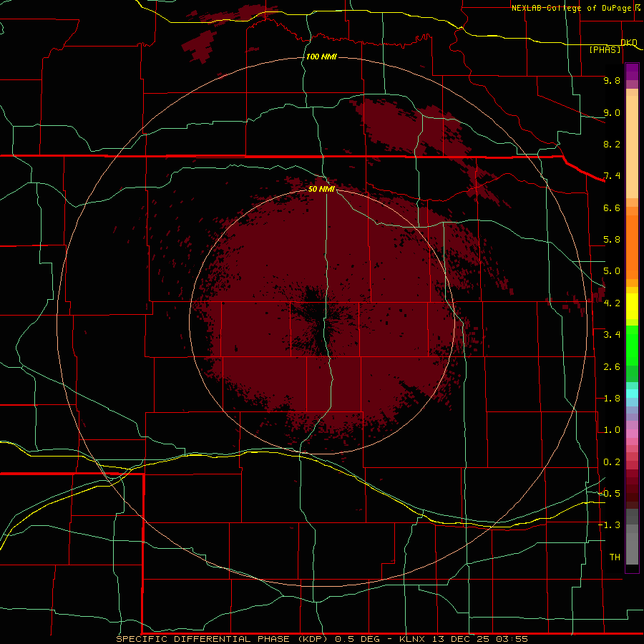The image size is (644, 644).
Task: Pick the bright green band of the scale
Action: (632, 345)
